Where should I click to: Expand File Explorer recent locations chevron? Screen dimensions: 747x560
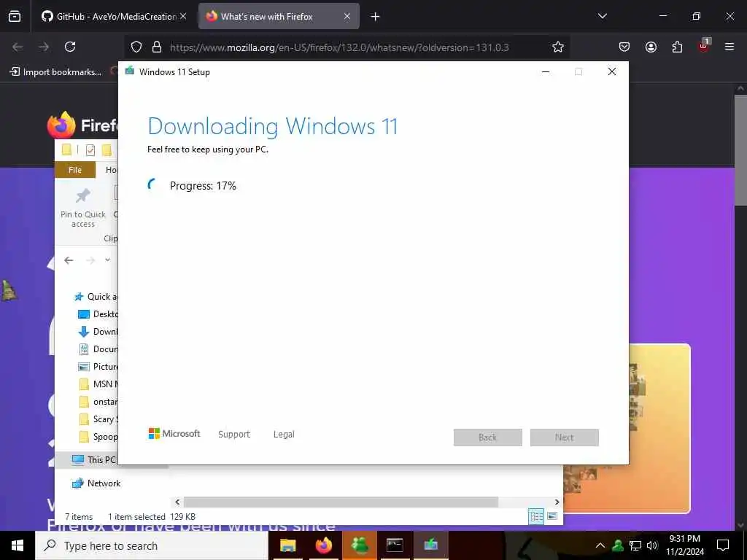pyautogui.click(x=108, y=260)
